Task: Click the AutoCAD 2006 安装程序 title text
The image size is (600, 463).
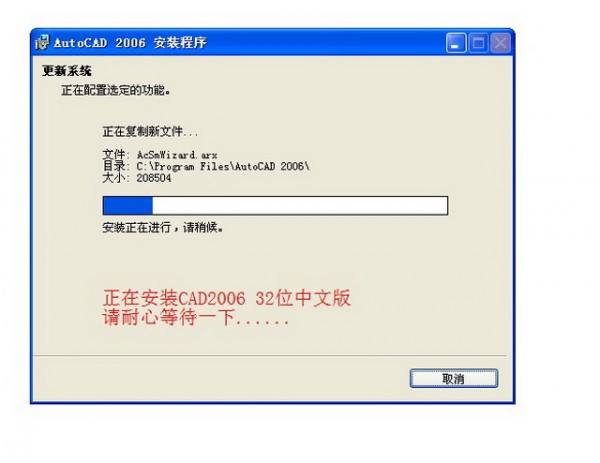Action: coord(130,42)
